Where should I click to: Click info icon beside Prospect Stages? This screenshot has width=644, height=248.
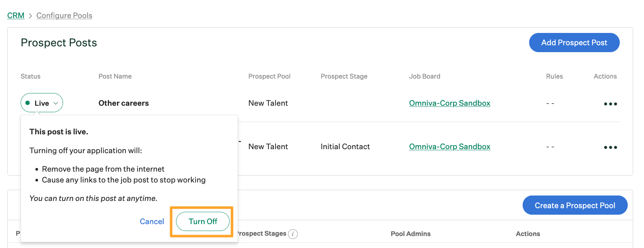[x=293, y=234]
